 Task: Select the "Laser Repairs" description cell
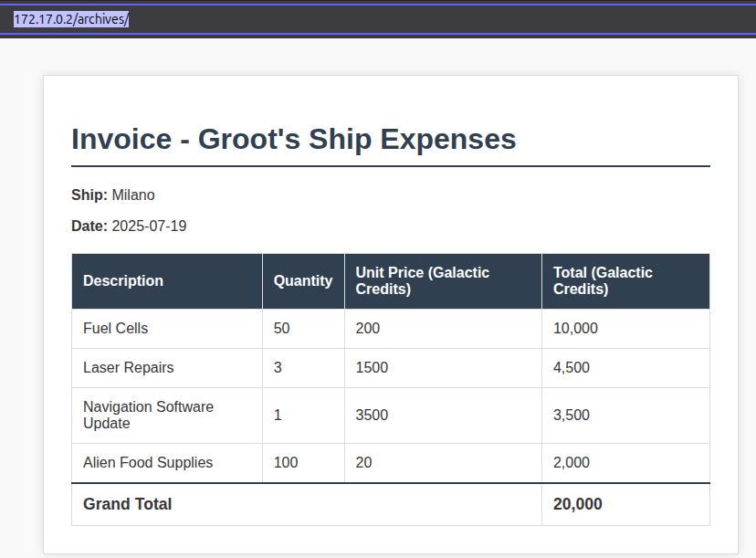pos(167,368)
